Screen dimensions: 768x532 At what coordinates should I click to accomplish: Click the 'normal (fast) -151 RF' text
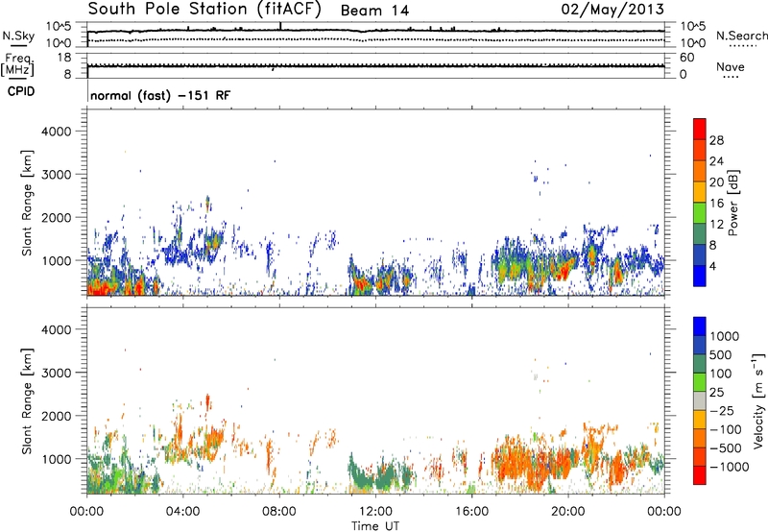(x=160, y=95)
